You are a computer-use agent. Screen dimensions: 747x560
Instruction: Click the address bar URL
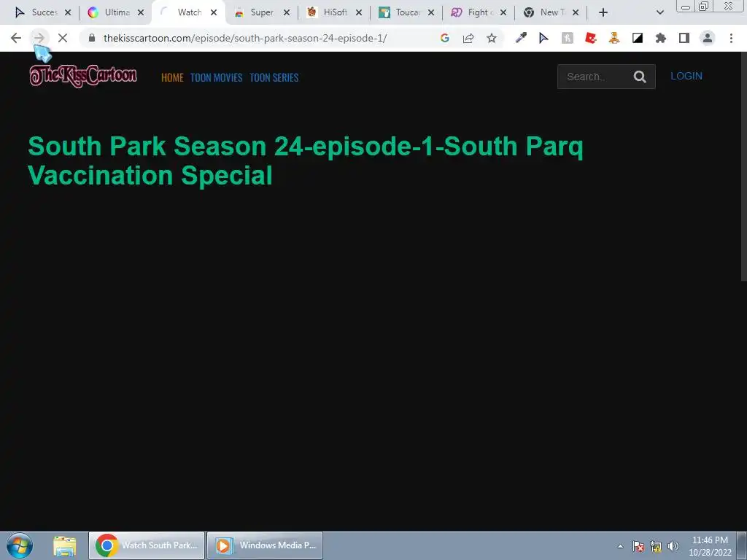[245, 38]
